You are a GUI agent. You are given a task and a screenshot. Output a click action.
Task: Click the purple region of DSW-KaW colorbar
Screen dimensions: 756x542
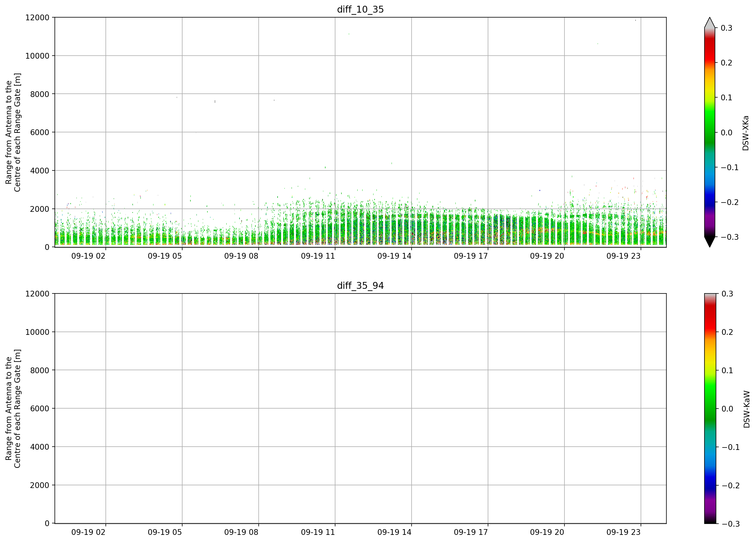click(x=710, y=505)
